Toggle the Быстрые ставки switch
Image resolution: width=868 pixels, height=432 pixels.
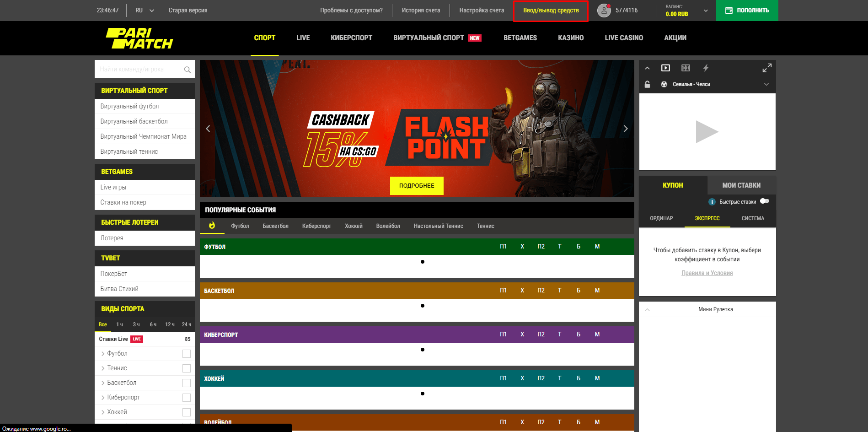pyautogui.click(x=765, y=201)
